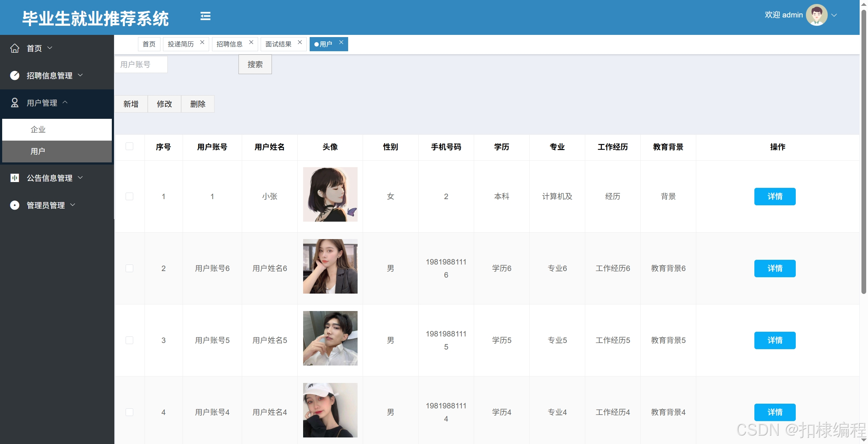
Task: Click the 修改 button
Action: pyautogui.click(x=164, y=104)
